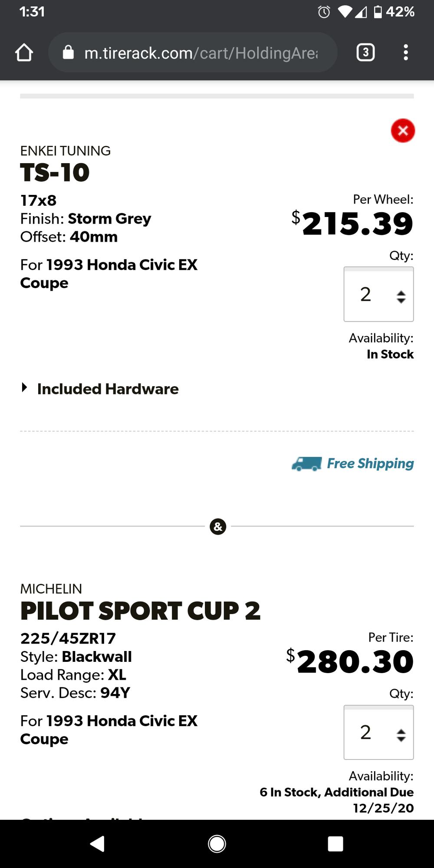
Task: Open the tab switcher showing 3 tabs
Action: click(365, 53)
